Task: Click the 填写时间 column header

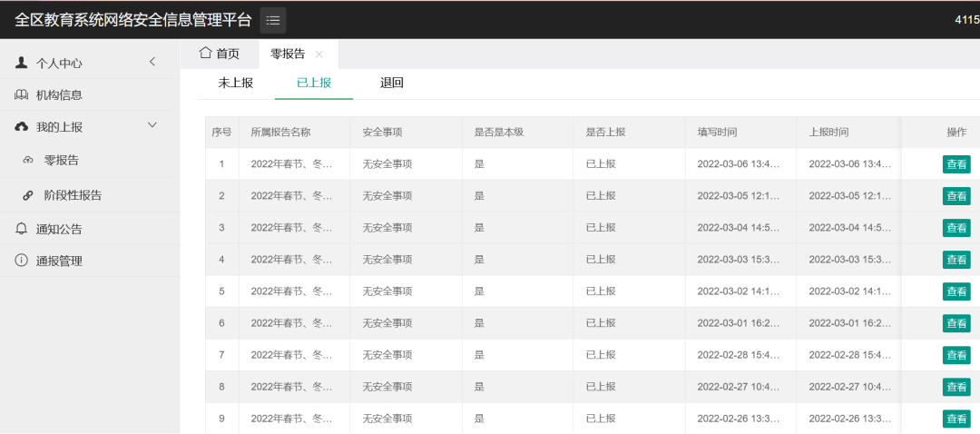Action: pyautogui.click(x=717, y=133)
